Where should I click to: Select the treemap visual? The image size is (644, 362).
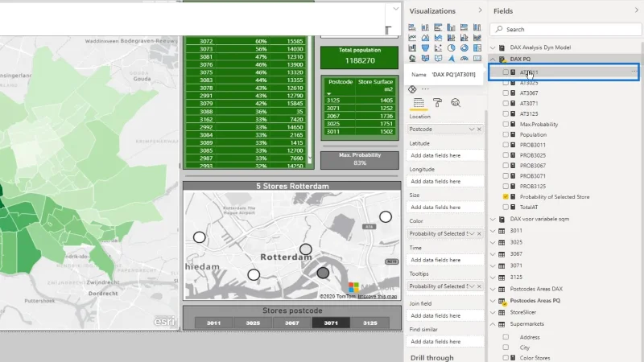click(x=477, y=48)
